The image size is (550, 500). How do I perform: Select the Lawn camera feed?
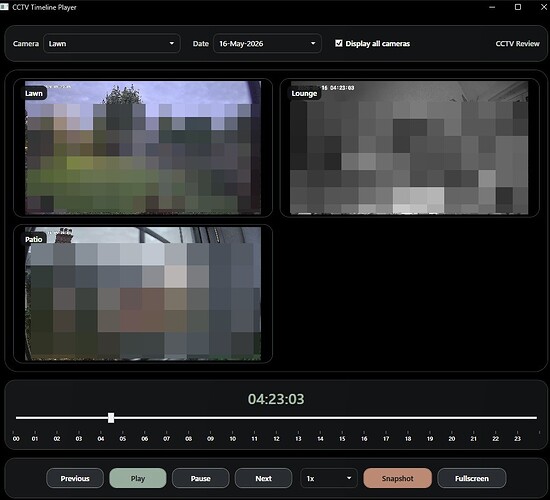coord(143,148)
